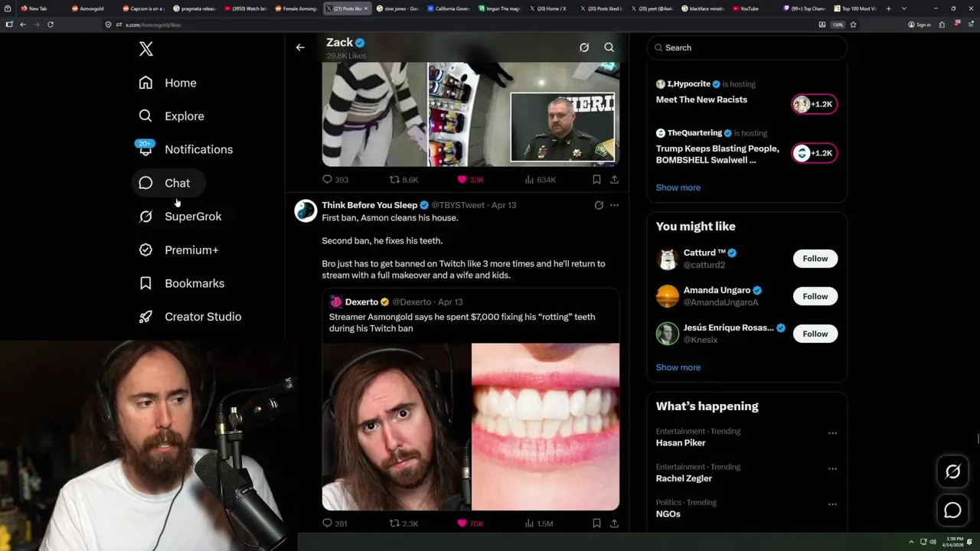Open the Think Before You Sleep author name
980x551 pixels.
[x=369, y=205]
